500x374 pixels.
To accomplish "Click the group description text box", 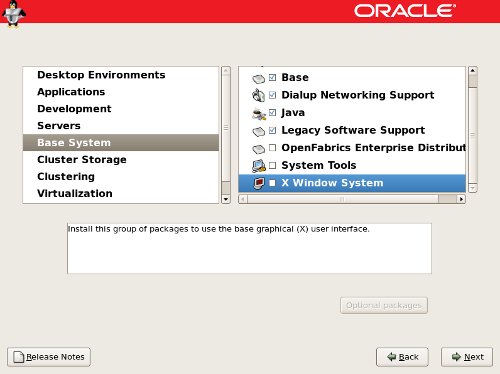I will 249,249.
